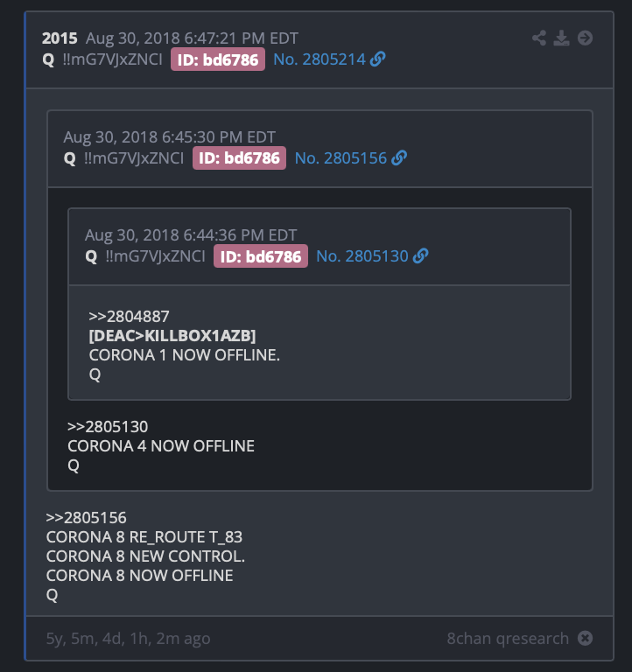Click the chain link icon beside No. 2805156

coord(399,157)
